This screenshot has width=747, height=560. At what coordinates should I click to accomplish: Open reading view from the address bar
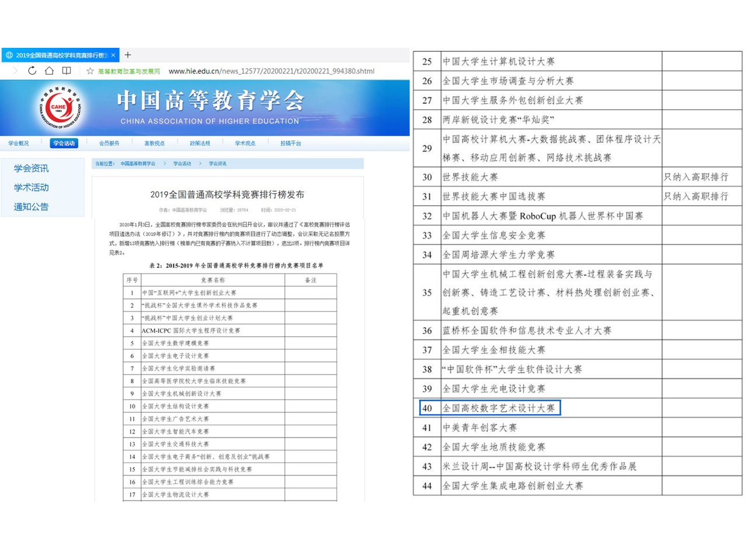pos(67,71)
